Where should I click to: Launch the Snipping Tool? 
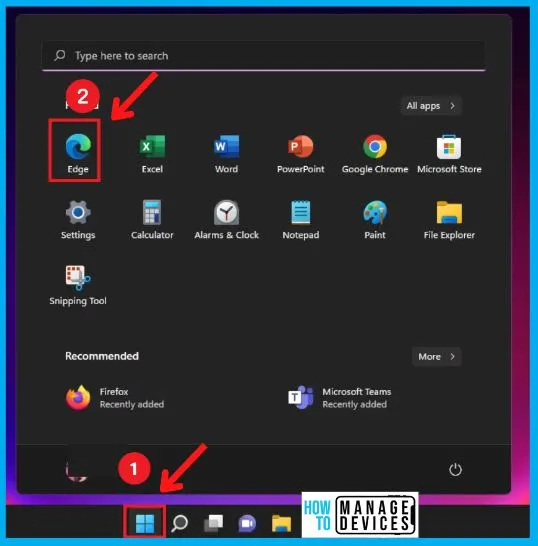pos(78,285)
